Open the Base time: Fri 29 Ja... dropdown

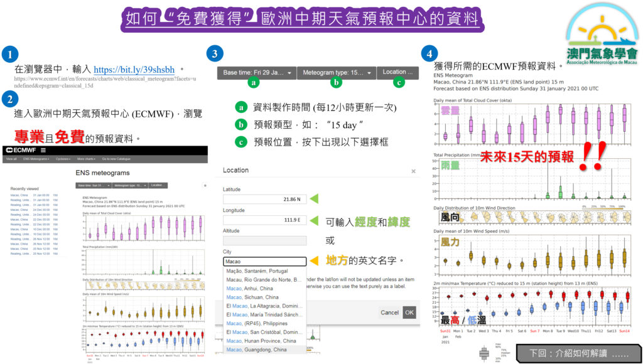257,73
